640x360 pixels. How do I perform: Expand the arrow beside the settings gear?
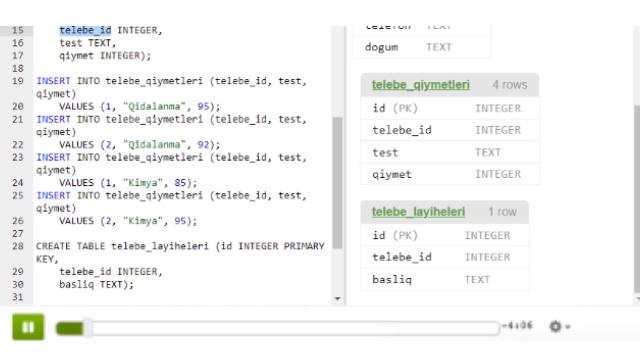(x=567, y=327)
